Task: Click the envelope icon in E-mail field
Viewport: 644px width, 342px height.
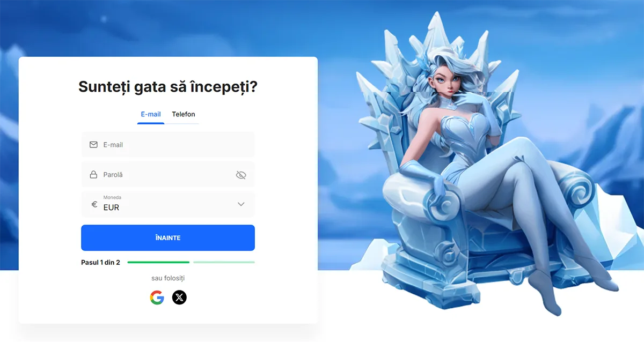Action: click(93, 145)
